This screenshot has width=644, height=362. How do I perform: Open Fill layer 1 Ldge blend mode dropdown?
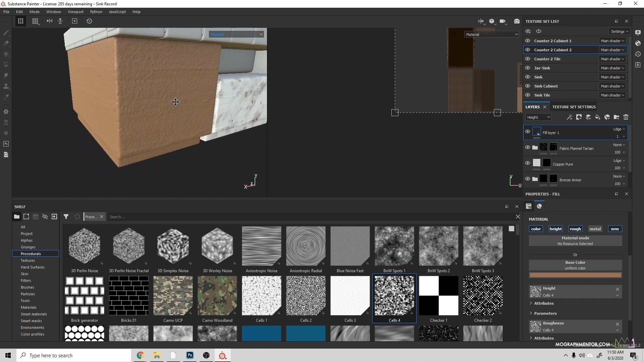[x=619, y=129]
